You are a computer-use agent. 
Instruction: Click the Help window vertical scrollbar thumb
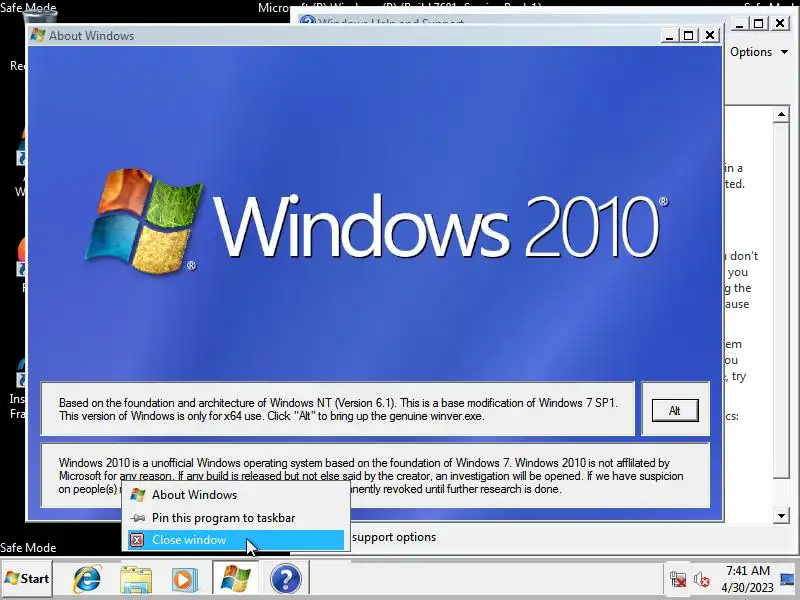781,300
